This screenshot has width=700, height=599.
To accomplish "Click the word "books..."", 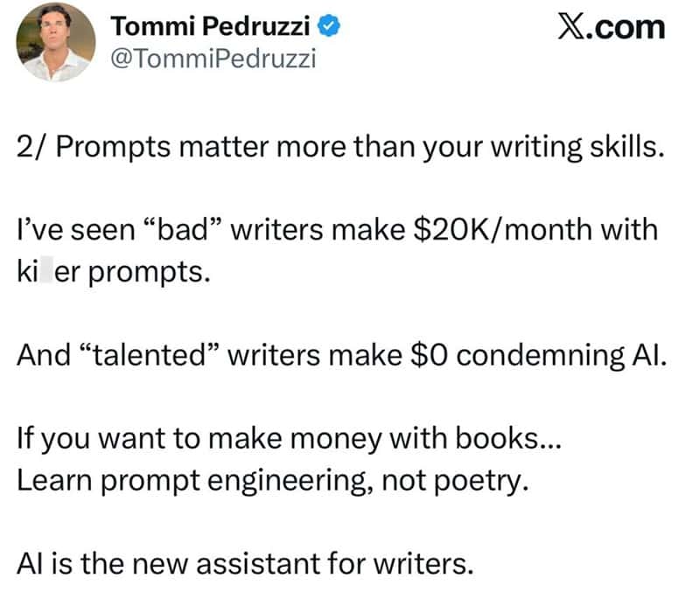I will [x=508, y=437].
